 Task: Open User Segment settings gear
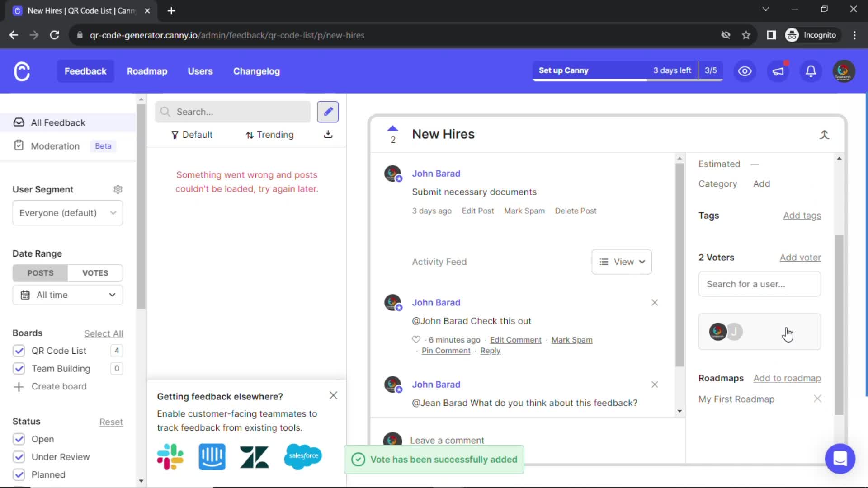coord(118,189)
